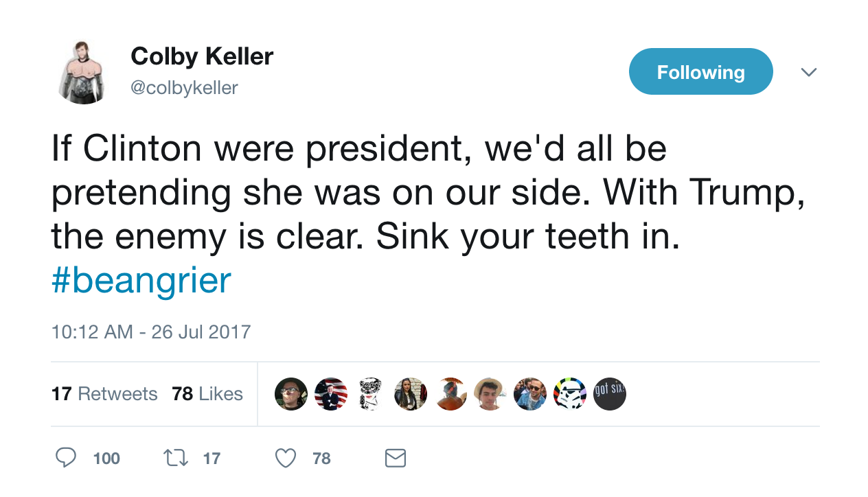Open the 'got six' dark avatar profile
The image size is (868, 497).
(x=610, y=394)
